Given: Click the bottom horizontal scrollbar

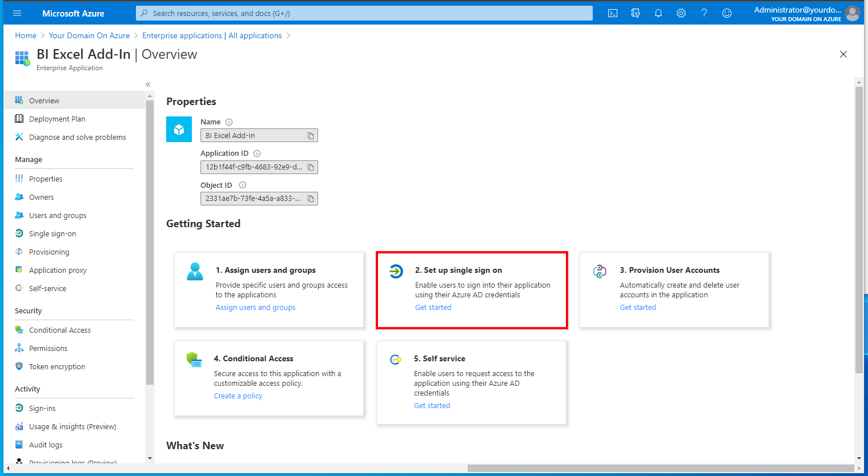Looking at the screenshot, I should pos(660,469).
